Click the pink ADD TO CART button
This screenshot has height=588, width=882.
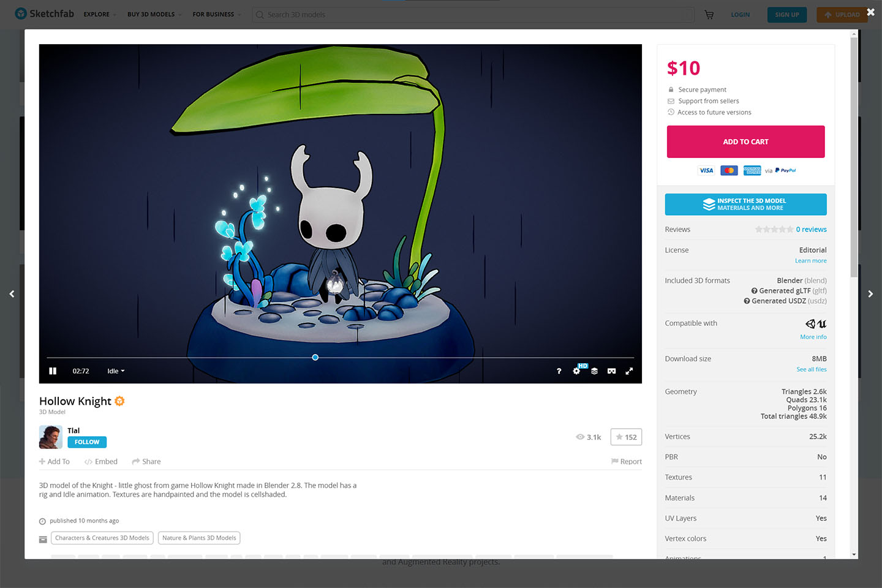click(x=745, y=141)
